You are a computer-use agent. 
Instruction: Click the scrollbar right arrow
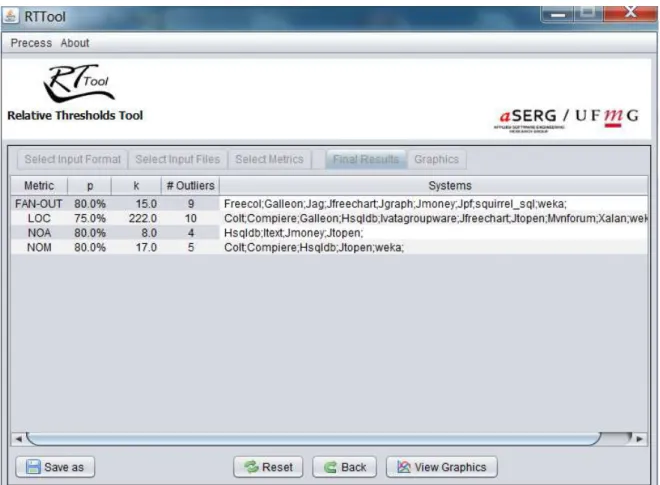click(640, 439)
